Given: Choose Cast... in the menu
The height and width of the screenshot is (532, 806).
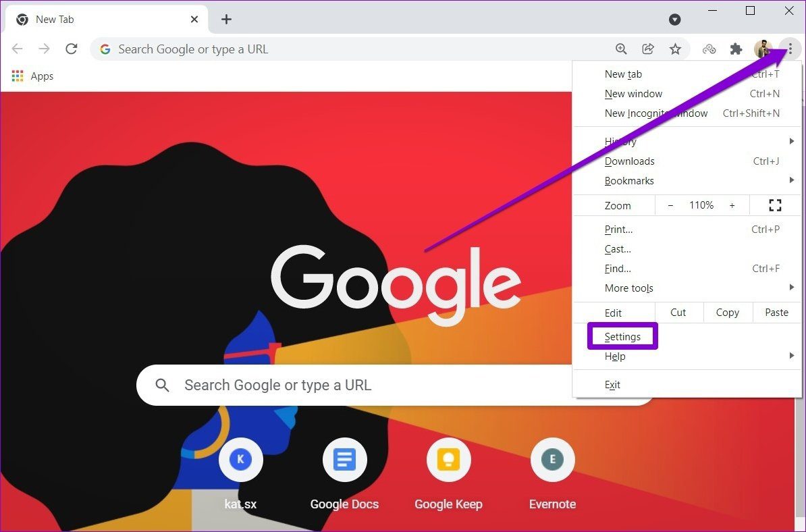Looking at the screenshot, I should click(x=687, y=248).
